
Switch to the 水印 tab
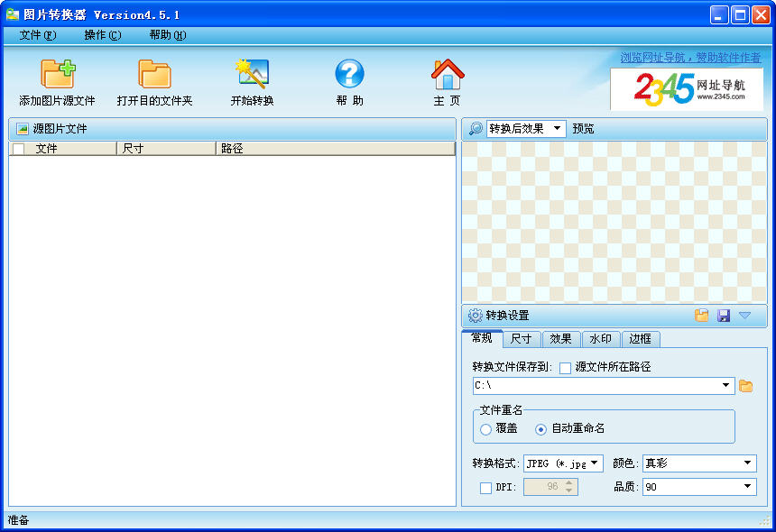[x=600, y=339]
